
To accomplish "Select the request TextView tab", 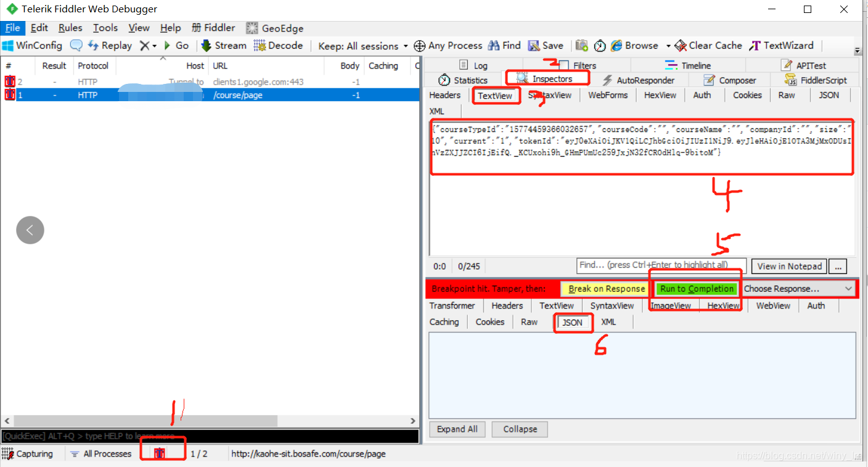I will pos(495,96).
